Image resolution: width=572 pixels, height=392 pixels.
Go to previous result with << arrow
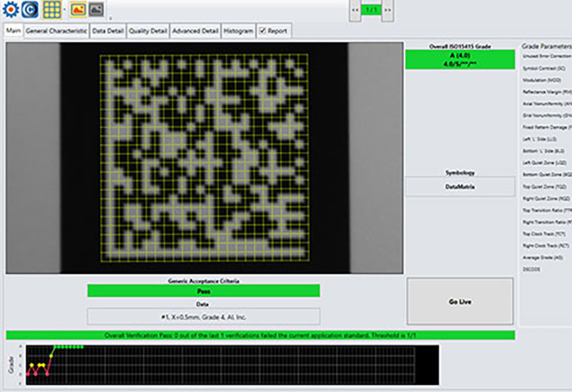click(x=354, y=10)
